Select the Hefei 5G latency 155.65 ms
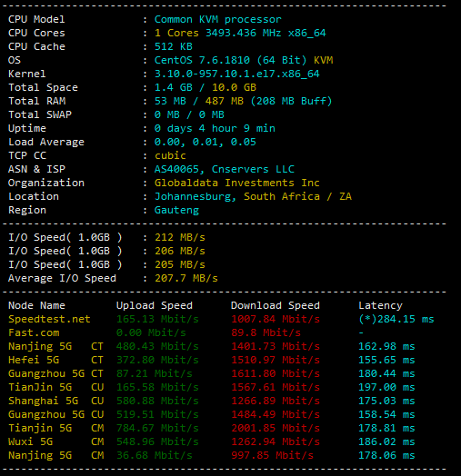 coord(386,361)
